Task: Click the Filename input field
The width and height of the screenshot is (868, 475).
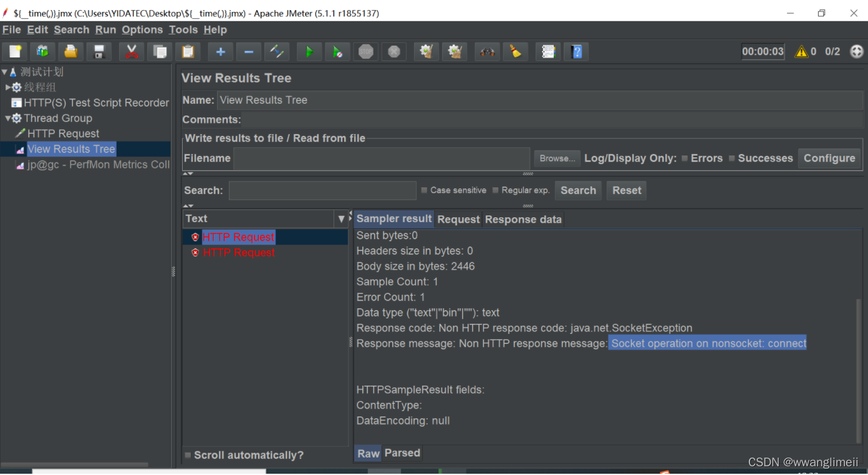Action: [x=382, y=159]
